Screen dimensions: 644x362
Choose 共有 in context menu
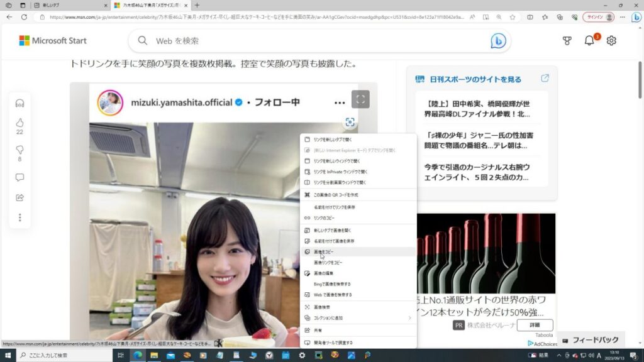[x=358, y=330]
